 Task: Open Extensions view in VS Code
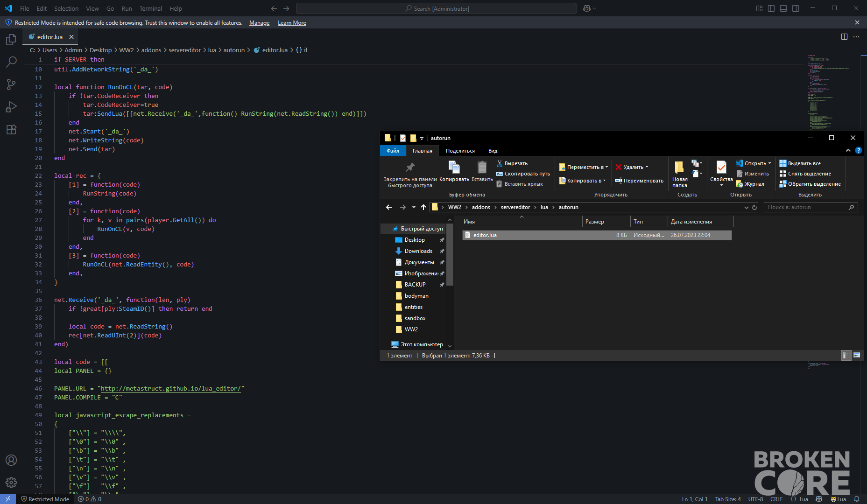point(11,129)
